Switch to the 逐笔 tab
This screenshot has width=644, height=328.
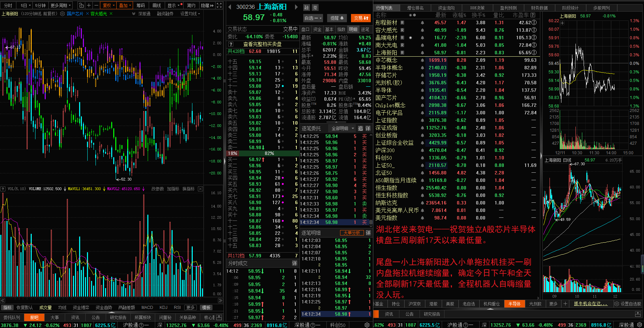pyautogui.click(x=365, y=29)
